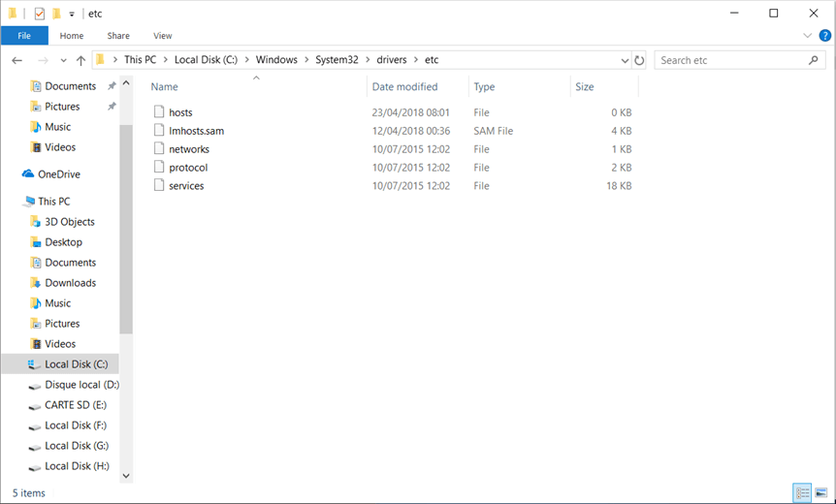Click the Back navigation arrow

pos(16,60)
